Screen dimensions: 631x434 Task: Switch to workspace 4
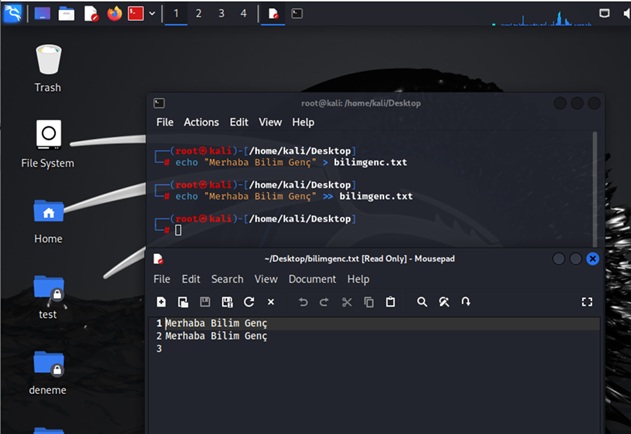coord(243,13)
